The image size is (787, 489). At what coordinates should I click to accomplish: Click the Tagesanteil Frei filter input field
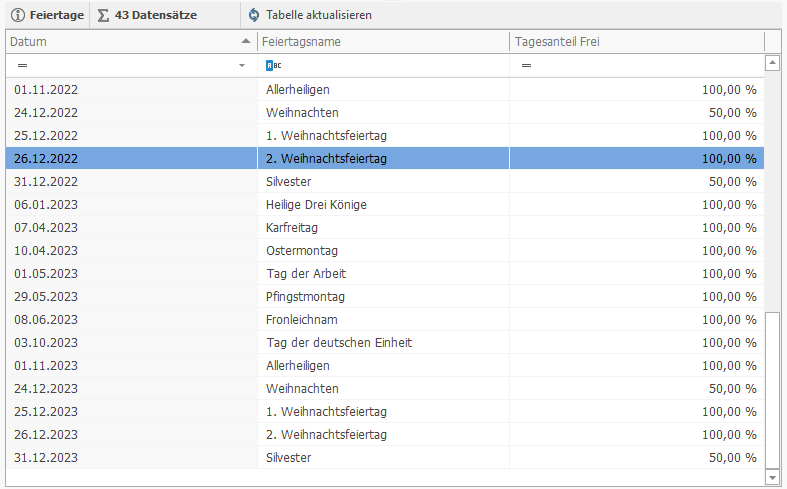637,65
